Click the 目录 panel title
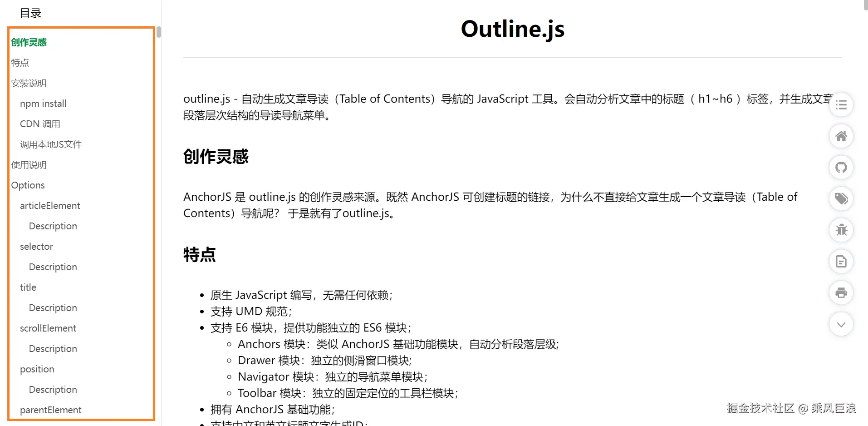Image resolution: width=868 pixels, height=426 pixels. (x=31, y=13)
